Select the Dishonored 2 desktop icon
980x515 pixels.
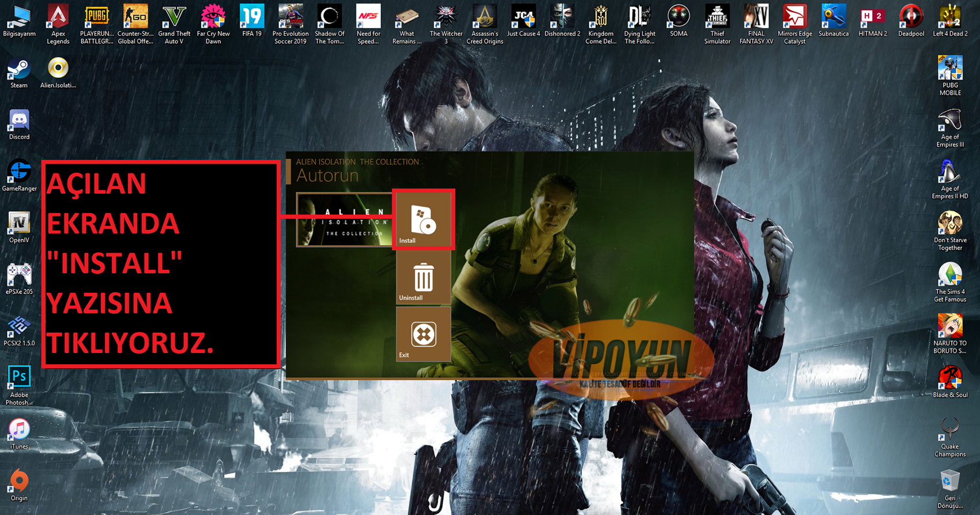[562, 21]
